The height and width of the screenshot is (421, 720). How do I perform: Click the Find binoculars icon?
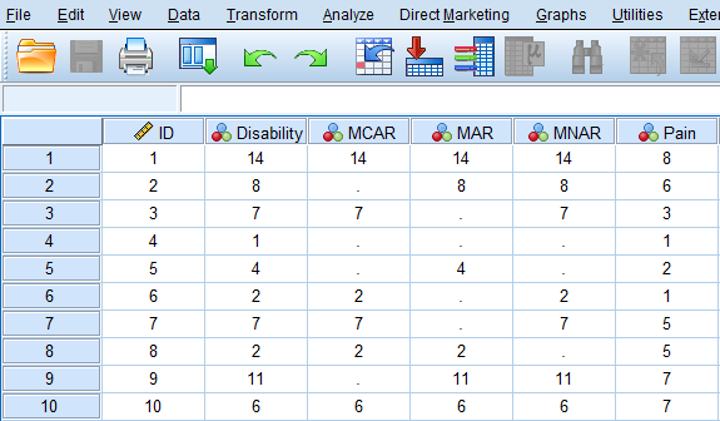click(586, 56)
